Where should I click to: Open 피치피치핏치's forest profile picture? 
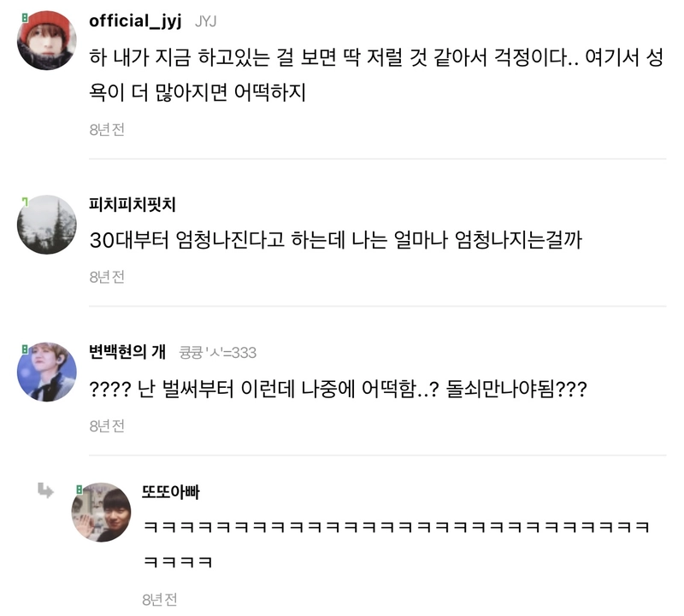click(47, 225)
